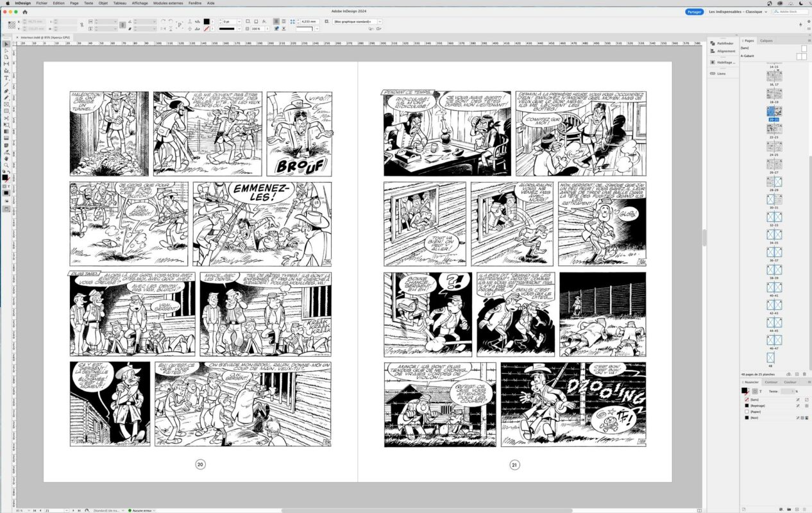The height and width of the screenshot is (513, 812).
Task: Click the edit page size icon in Pages panel
Action: tap(788, 374)
